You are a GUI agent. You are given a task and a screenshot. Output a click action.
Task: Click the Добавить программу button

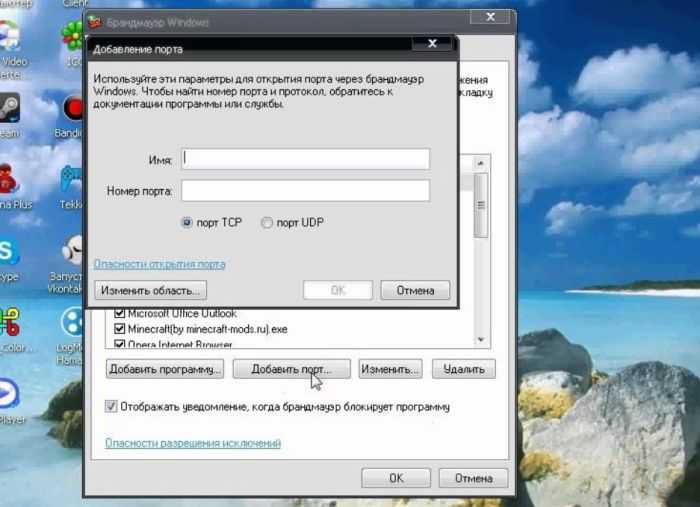pyautogui.click(x=165, y=369)
